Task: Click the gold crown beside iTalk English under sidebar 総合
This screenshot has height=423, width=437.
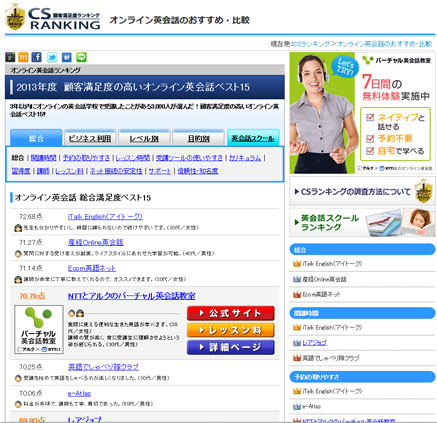Action: [297, 264]
